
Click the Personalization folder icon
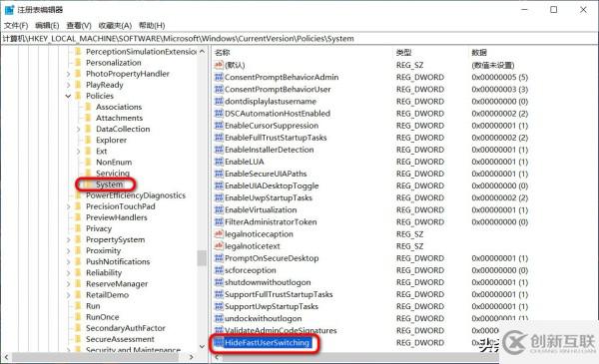78,63
